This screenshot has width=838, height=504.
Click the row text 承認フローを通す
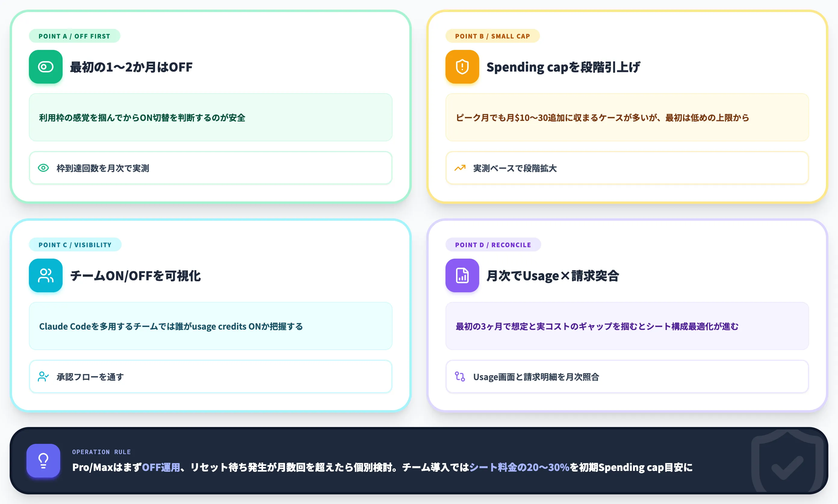90,377
